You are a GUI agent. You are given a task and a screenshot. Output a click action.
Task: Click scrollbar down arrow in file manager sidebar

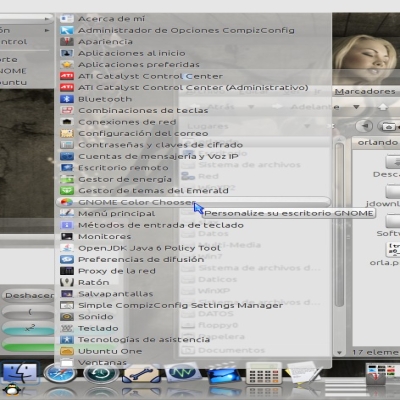(x=339, y=352)
